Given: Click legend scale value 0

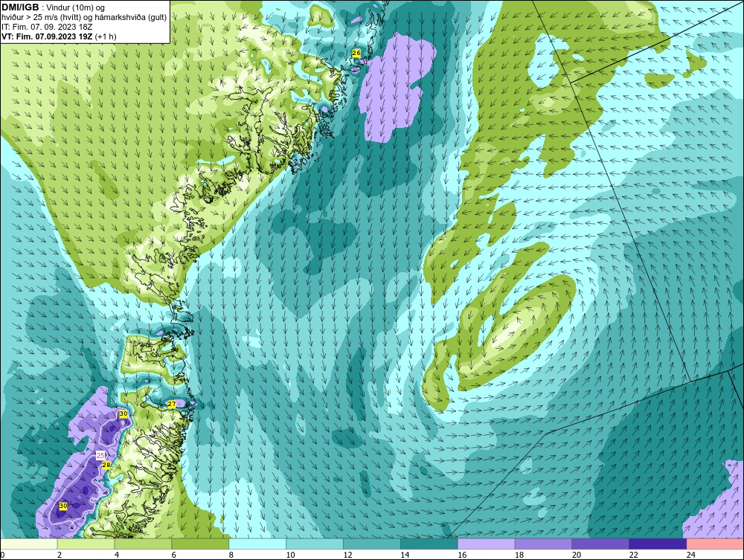Looking at the screenshot, I should click(2, 555).
